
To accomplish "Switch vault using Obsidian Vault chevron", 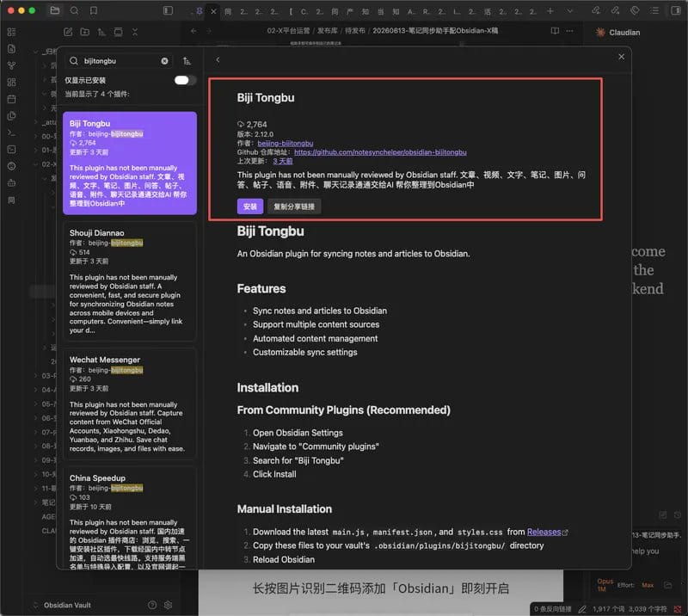I will pos(35,605).
